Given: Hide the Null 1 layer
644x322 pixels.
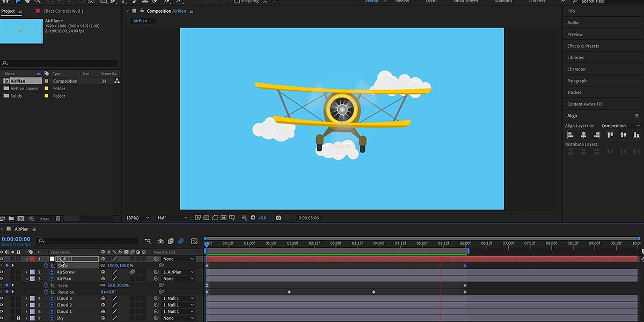Looking at the screenshot, I should pyautogui.click(x=2, y=259).
